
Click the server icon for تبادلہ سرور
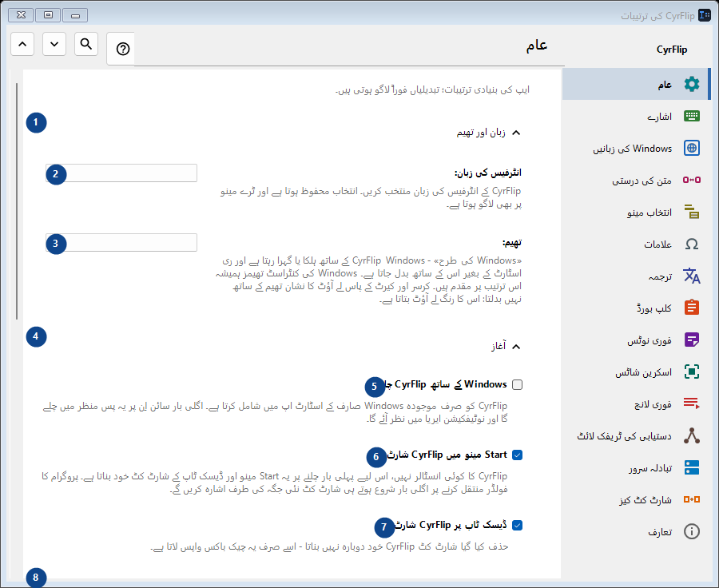pyautogui.click(x=692, y=467)
